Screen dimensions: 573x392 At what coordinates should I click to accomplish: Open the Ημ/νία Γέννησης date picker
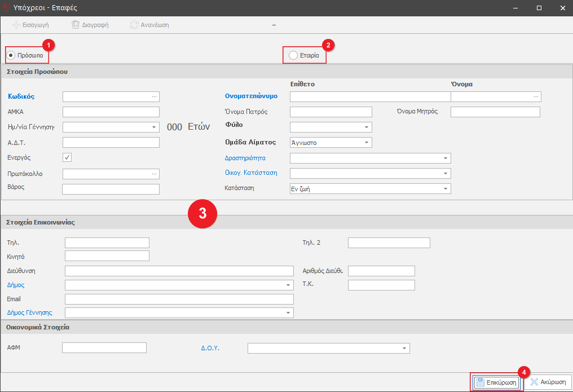click(154, 127)
